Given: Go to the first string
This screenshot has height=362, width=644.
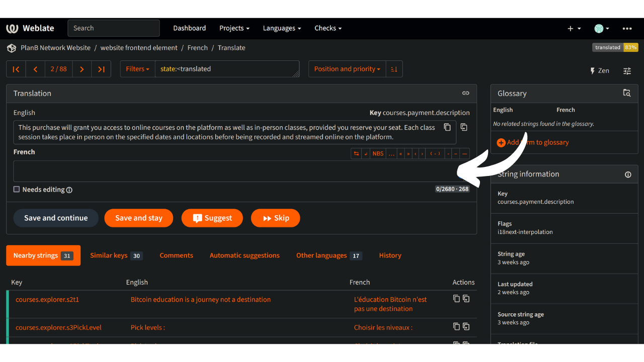Looking at the screenshot, I should pyautogui.click(x=16, y=69).
